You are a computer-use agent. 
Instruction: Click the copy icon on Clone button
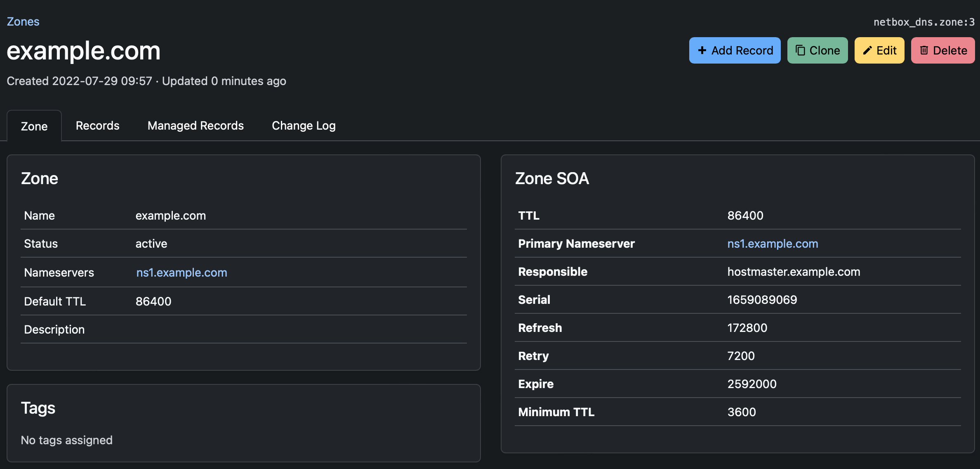click(x=800, y=50)
